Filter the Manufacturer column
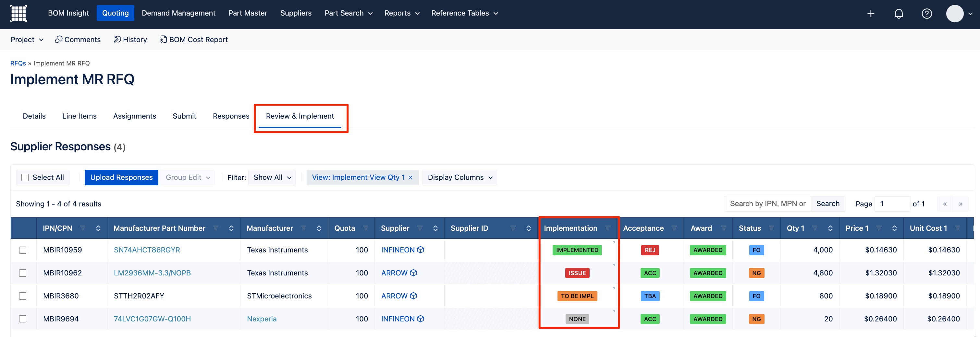The height and width of the screenshot is (337, 980). pyautogui.click(x=304, y=228)
